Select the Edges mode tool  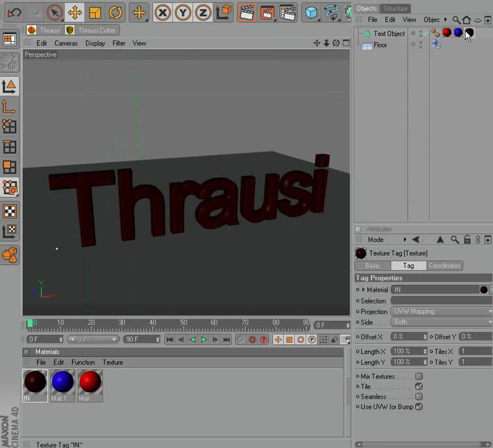[x=9, y=147]
